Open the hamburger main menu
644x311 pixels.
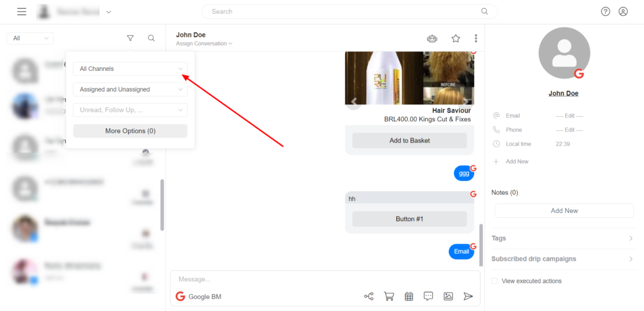point(22,11)
